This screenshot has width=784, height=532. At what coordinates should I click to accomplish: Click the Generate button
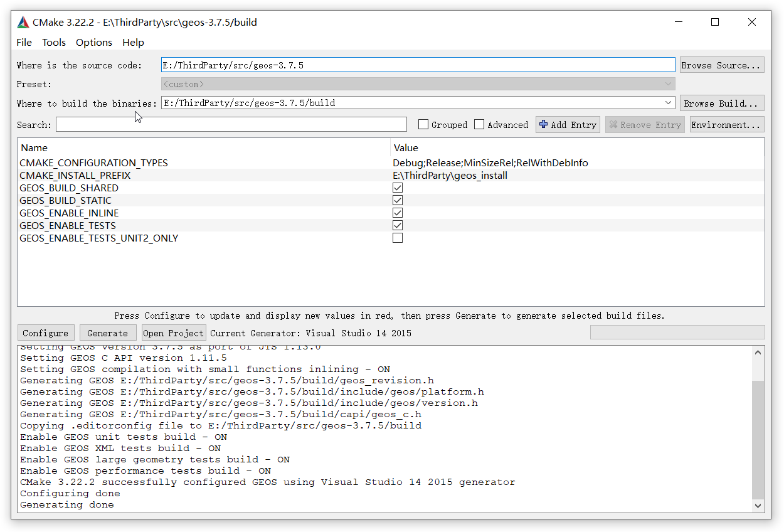(x=108, y=332)
